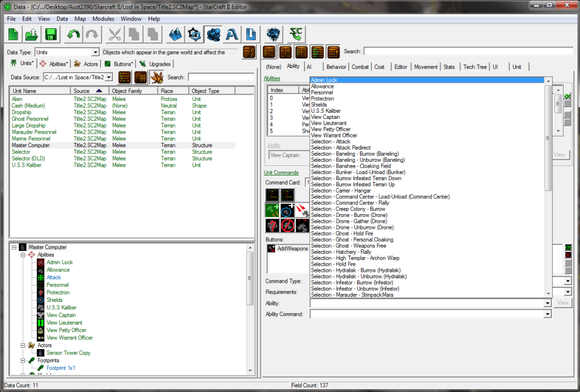
Task: Click the Open file toolbar icon
Action: [32, 35]
